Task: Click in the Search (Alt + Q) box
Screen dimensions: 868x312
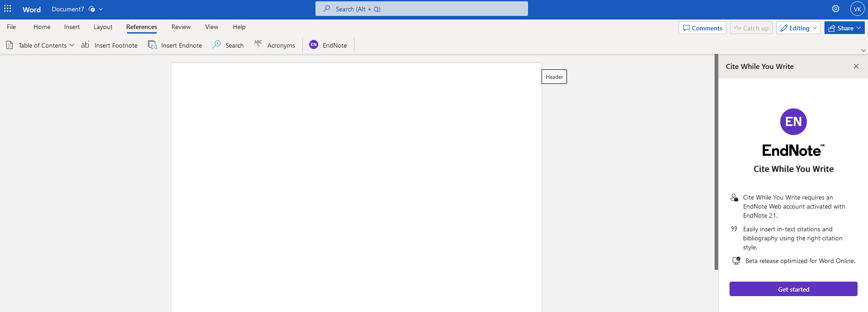Action: coord(421,9)
